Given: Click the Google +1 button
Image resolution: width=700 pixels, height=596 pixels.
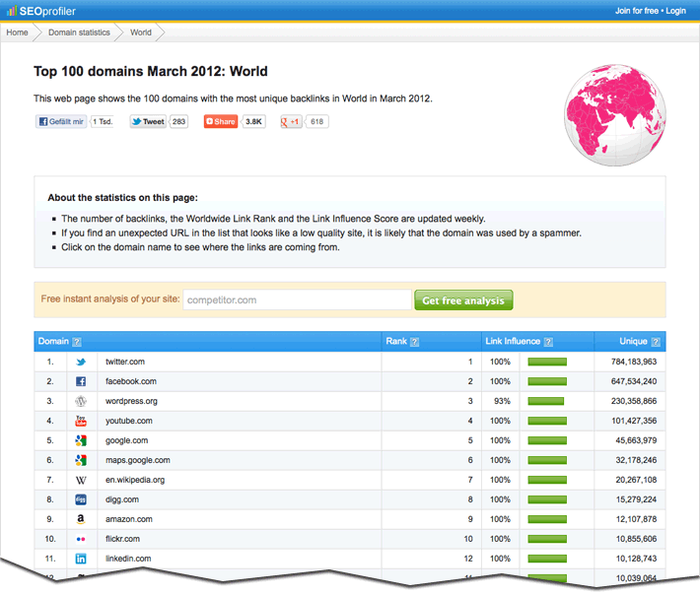Looking at the screenshot, I should [x=291, y=121].
